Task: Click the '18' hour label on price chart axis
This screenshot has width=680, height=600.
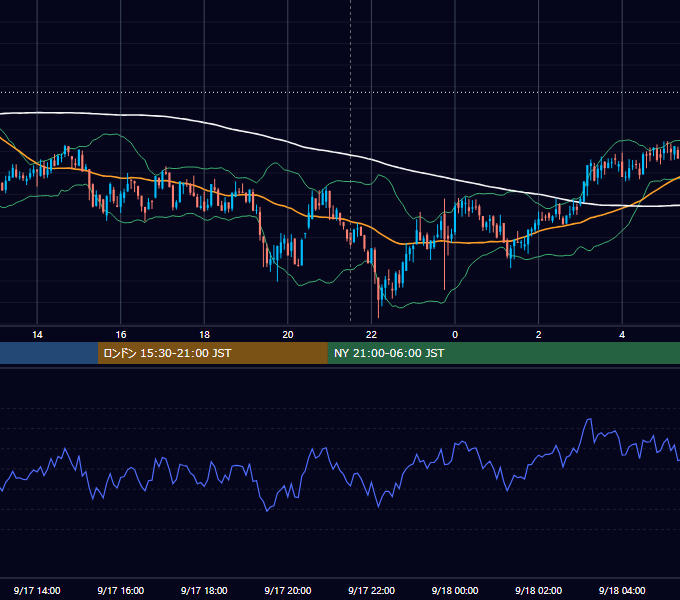Action: pyautogui.click(x=204, y=335)
